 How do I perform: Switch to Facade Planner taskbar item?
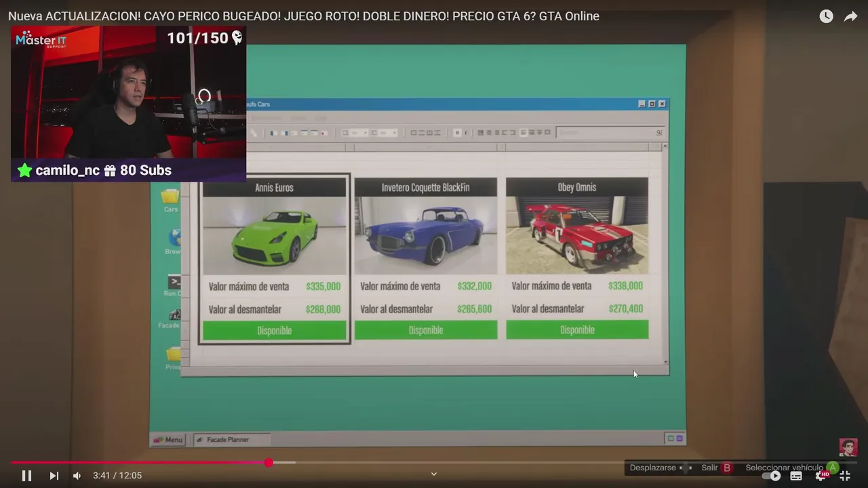coord(232,440)
